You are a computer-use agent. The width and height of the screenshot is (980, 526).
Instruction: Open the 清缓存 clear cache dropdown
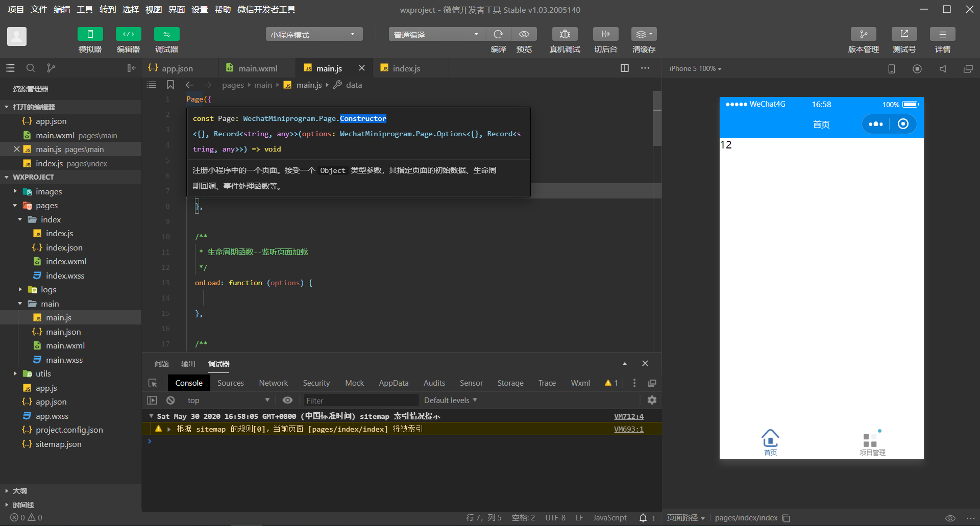coord(644,34)
